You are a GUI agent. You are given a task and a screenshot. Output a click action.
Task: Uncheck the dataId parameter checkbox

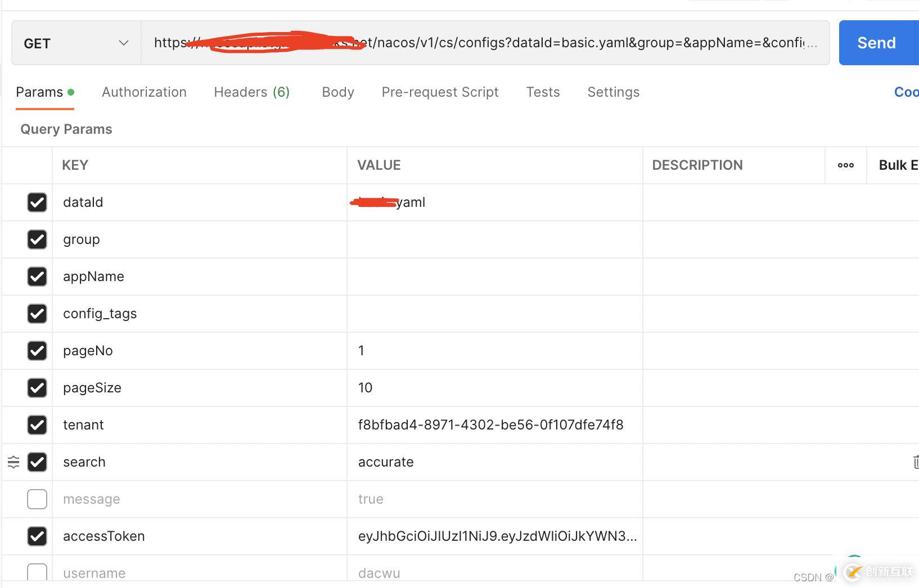tap(37, 202)
